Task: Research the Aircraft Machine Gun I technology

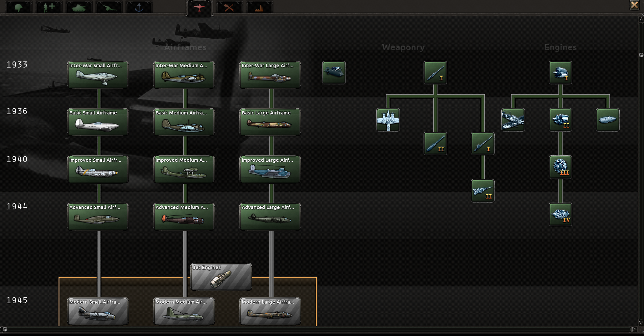Action: pos(435,73)
